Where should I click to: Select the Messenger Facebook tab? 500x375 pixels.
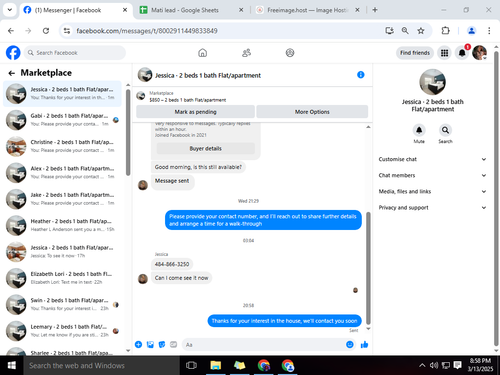tap(75, 10)
